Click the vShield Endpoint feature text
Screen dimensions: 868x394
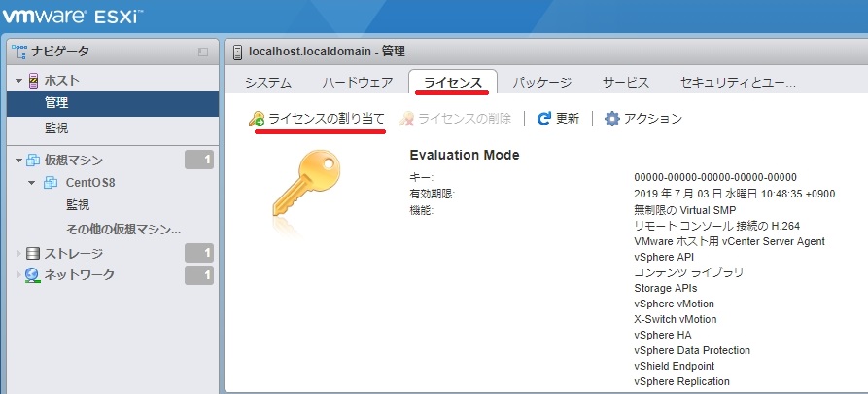[x=674, y=366]
